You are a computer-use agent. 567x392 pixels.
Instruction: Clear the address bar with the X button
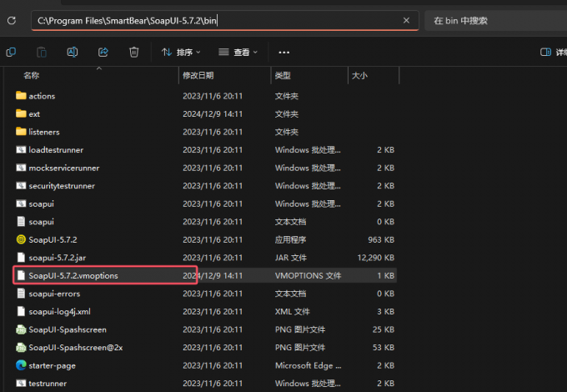pyautogui.click(x=406, y=21)
